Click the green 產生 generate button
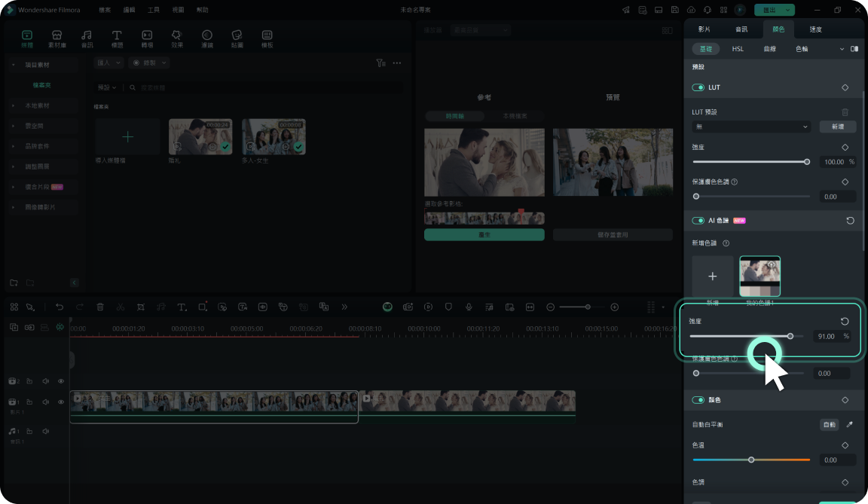 pos(484,234)
